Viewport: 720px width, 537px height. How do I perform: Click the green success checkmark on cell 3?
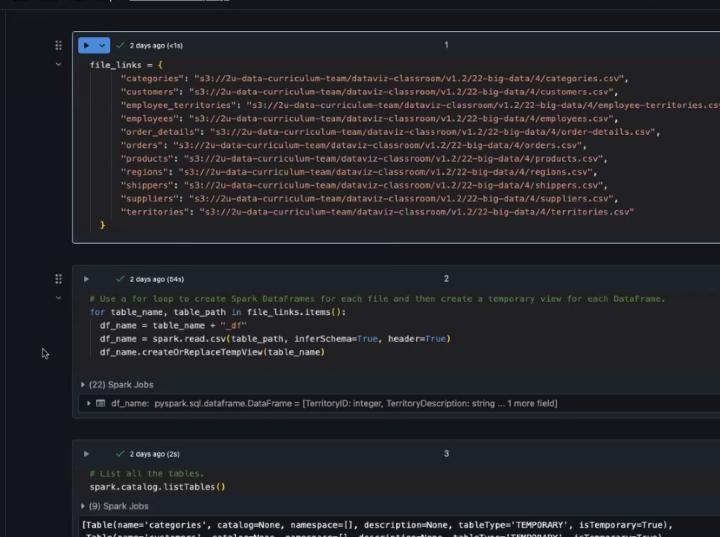pyautogui.click(x=120, y=454)
